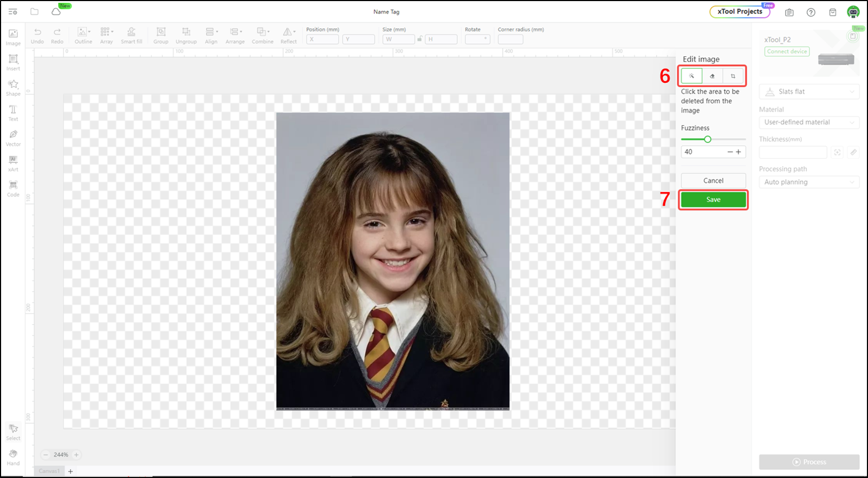This screenshot has width=868, height=478.
Task: Click the Size W input field
Action: (x=399, y=39)
